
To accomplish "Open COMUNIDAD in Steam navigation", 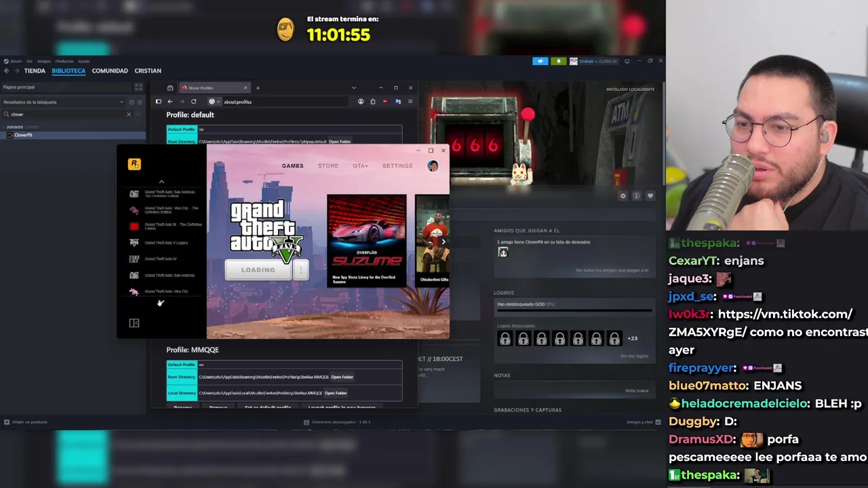I will [110, 70].
